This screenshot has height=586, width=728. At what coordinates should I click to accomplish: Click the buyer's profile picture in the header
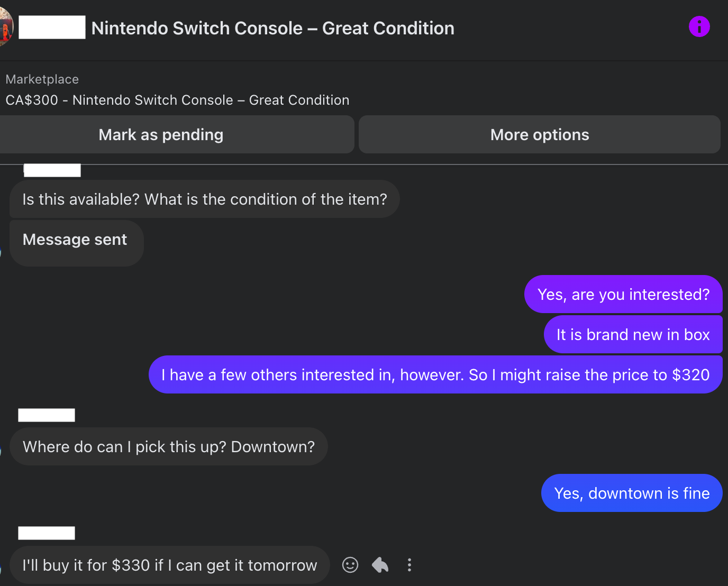click(5, 26)
